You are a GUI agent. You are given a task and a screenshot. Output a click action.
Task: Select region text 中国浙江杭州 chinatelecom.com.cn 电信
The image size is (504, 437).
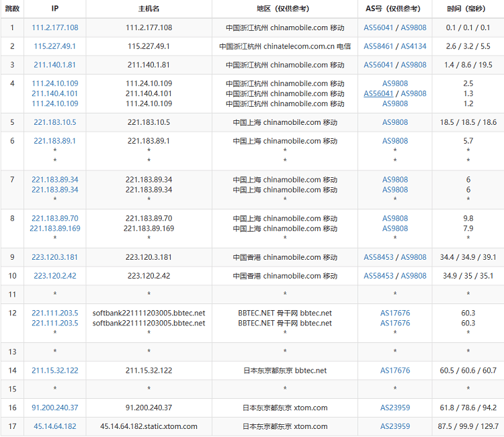click(285, 46)
